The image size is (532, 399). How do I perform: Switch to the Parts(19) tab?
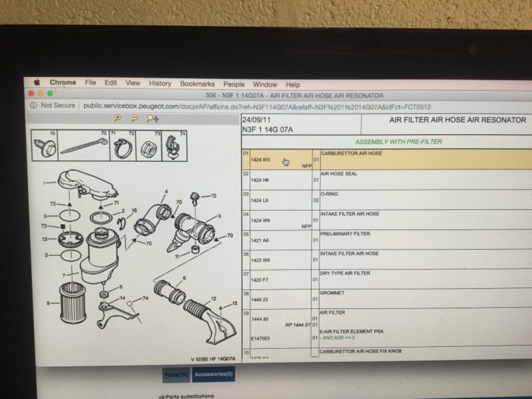176,375
